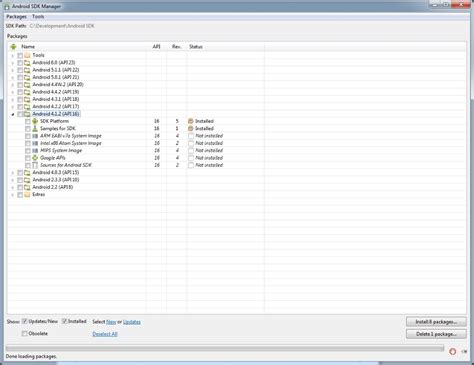Toggle the Installed filter checkbox
The height and width of the screenshot is (365, 474).
[65, 321]
